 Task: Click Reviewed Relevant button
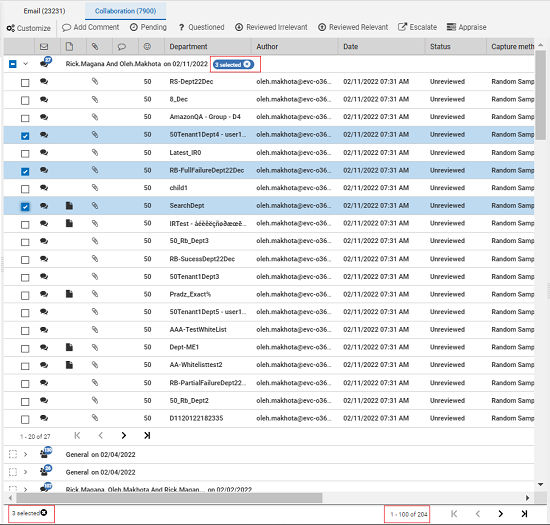[x=353, y=27]
